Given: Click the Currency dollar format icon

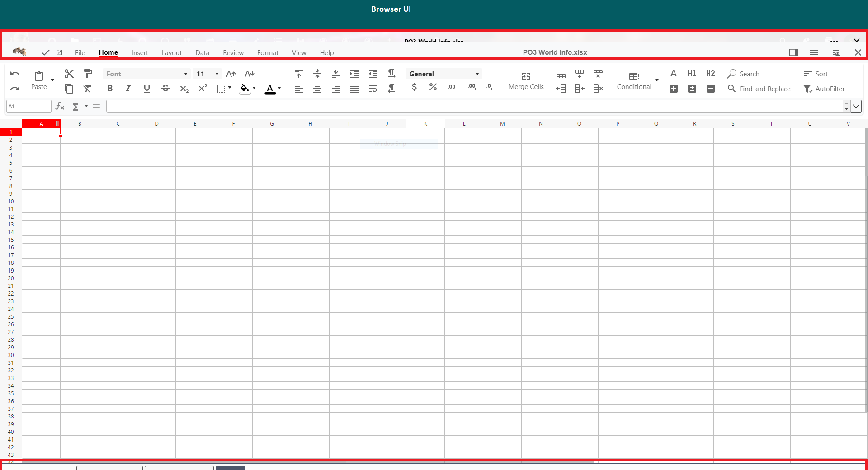Looking at the screenshot, I should pos(414,87).
